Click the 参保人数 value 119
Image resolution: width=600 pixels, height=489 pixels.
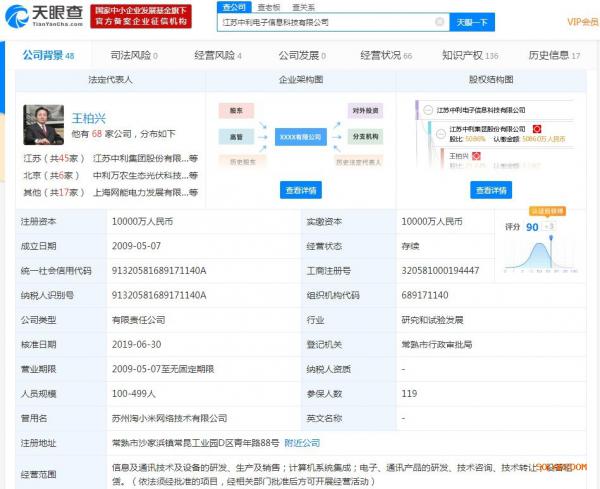coord(409,393)
